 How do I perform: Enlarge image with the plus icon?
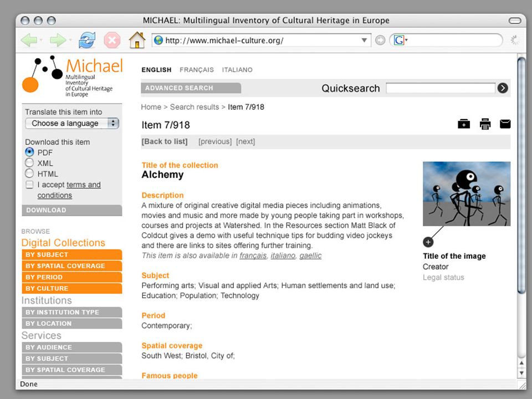click(x=428, y=242)
